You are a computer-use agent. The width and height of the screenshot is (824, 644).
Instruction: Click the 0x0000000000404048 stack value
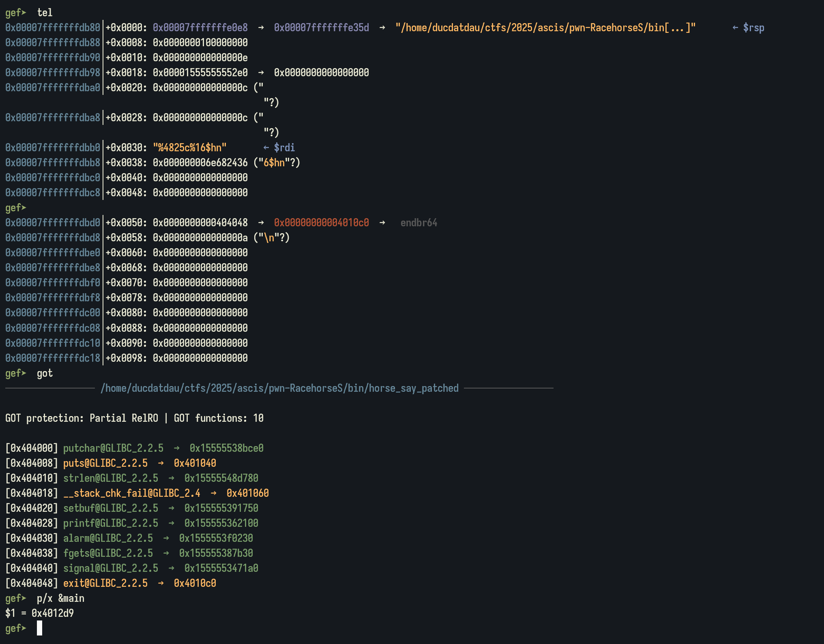tap(200, 223)
